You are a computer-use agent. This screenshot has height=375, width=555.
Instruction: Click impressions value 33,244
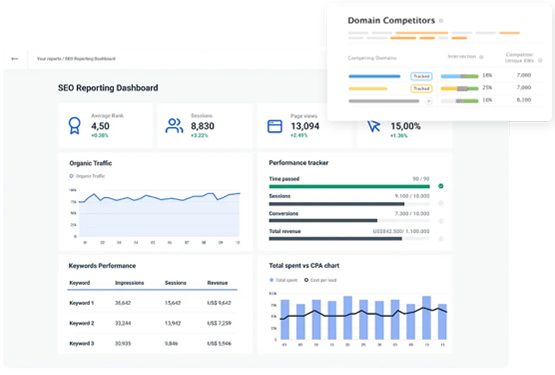[x=123, y=323]
